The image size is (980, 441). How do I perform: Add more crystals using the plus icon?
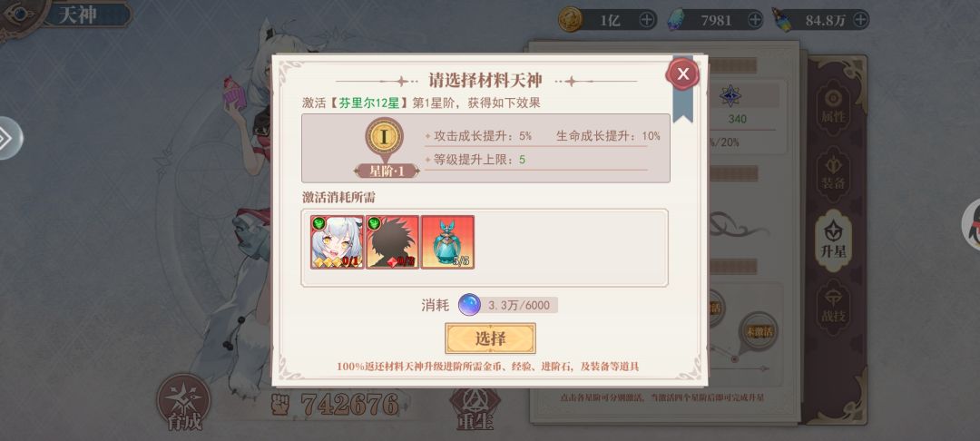[755, 20]
